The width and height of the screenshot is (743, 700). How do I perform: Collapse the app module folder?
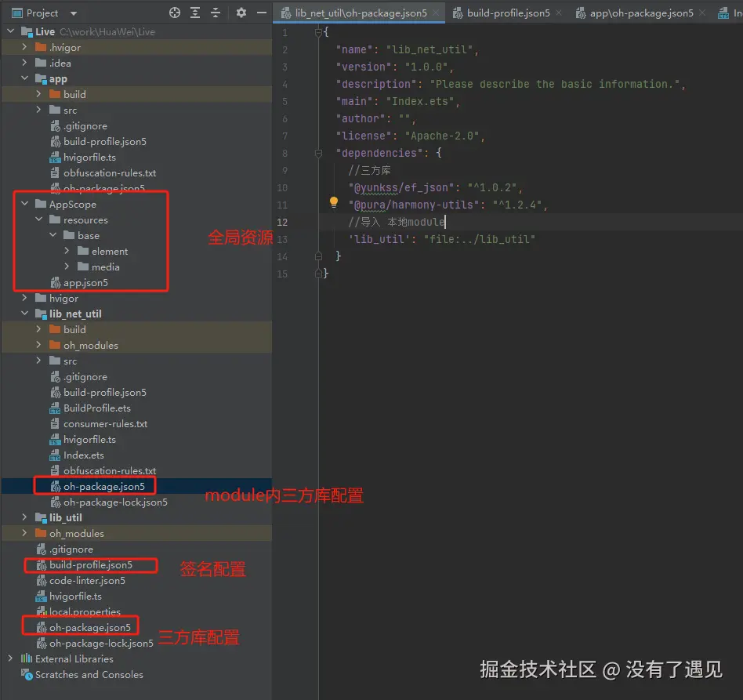tap(24, 78)
